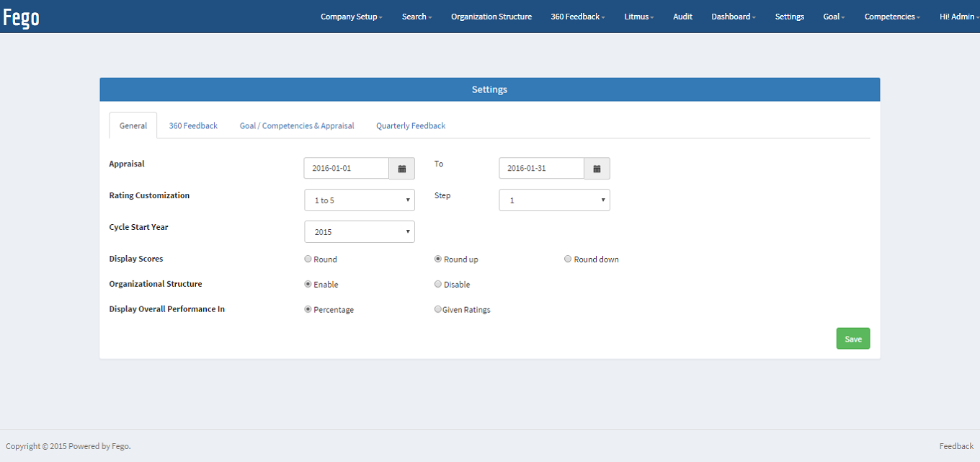Screen dimensions: 980x462
Task: Click the appraisal start date field
Action: pos(347,169)
